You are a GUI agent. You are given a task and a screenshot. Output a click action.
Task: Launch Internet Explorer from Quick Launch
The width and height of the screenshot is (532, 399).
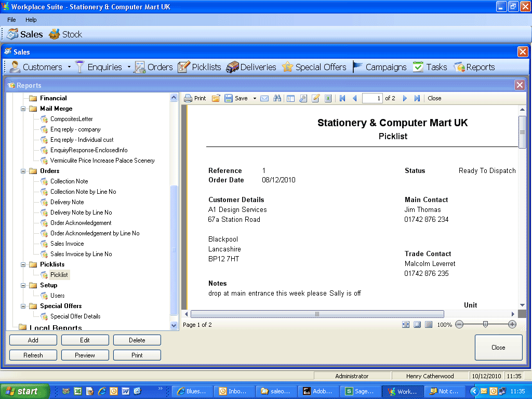pyautogui.click(x=102, y=392)
